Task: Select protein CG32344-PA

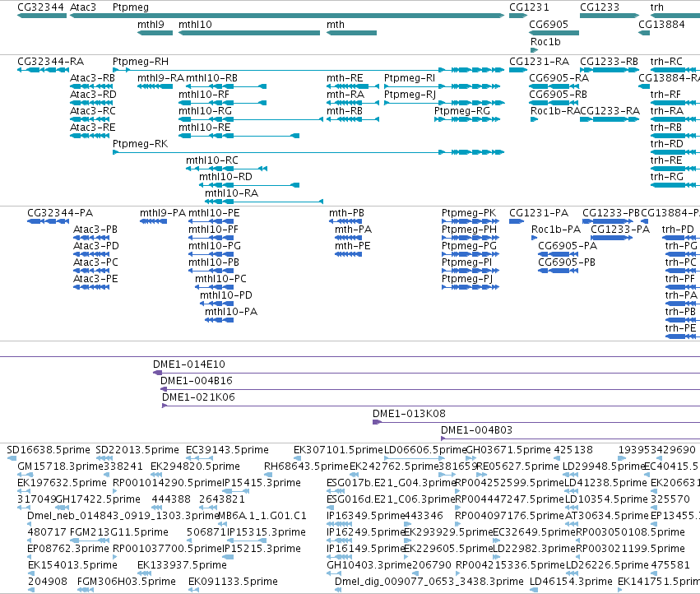Action: 60,212
